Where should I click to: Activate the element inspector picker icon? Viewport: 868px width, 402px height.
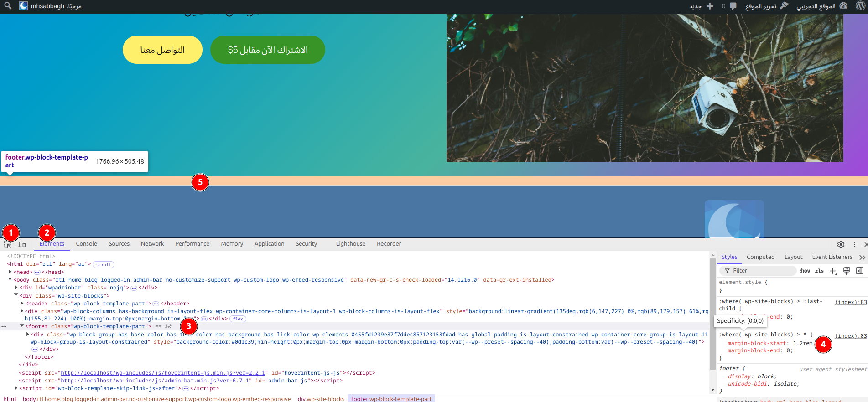pyautogui.click(x=8, y=244)
